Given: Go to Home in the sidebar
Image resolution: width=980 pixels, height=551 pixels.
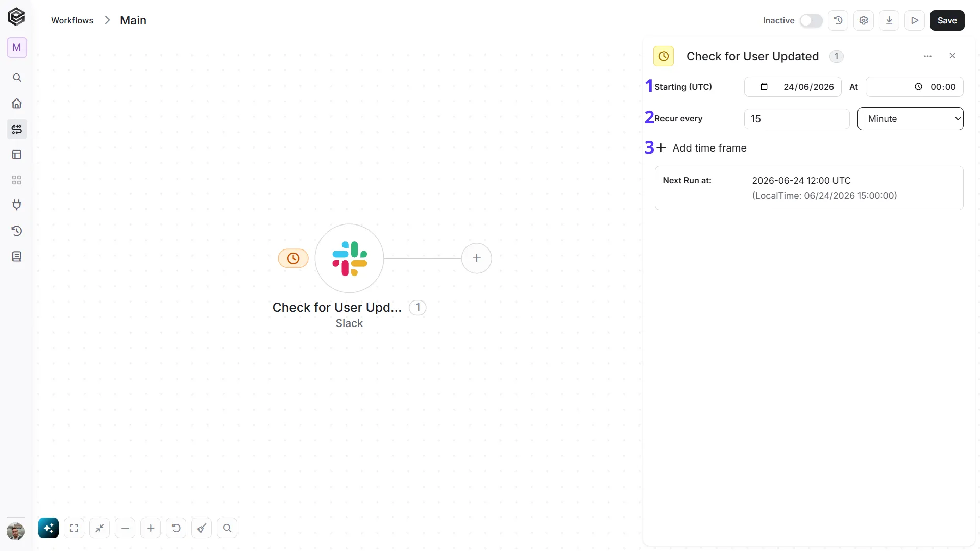Looking at the screenshot, I should [x=17, y=103].
